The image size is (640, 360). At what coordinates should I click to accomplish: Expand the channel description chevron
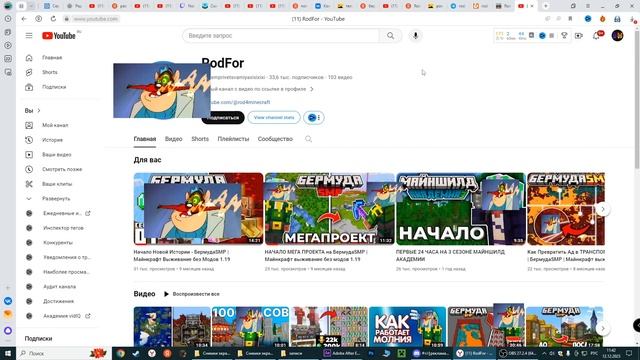[312, 89]
